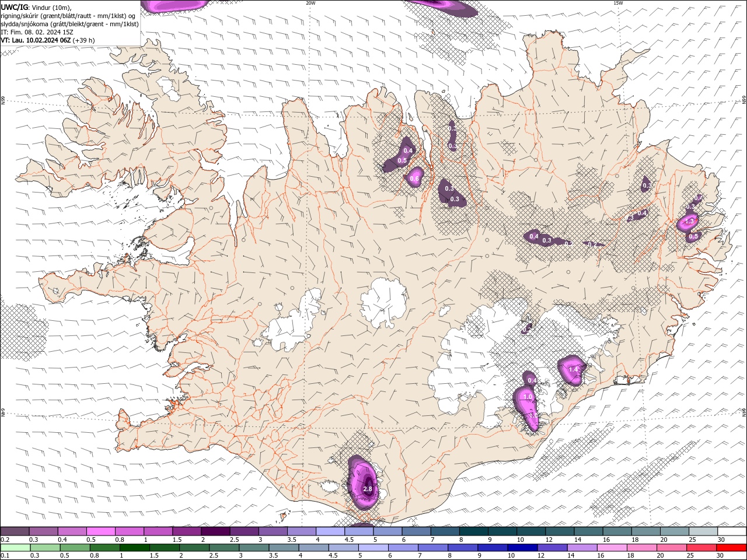Click the 0.5 medium green swatch, lower legend
This screenshot has height=560, width=747.
pyautogui.click(x=75, y=548)
